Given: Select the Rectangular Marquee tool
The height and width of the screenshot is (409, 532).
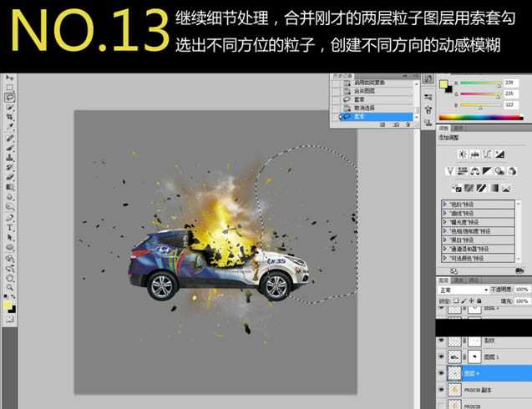Looking at the screenshot, I should click(9, 88).
